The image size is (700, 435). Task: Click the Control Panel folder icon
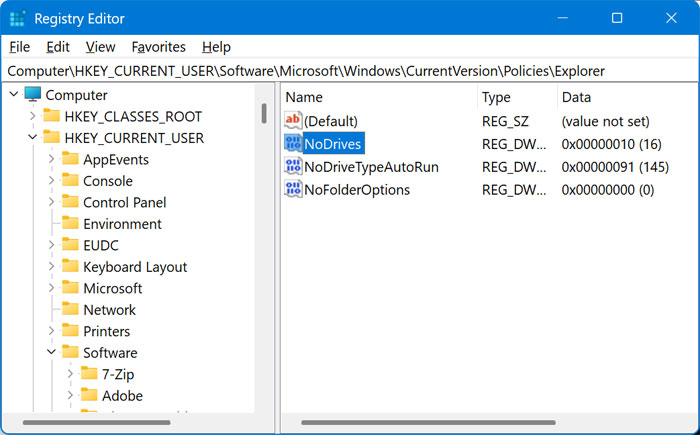(x=70, y=201)
